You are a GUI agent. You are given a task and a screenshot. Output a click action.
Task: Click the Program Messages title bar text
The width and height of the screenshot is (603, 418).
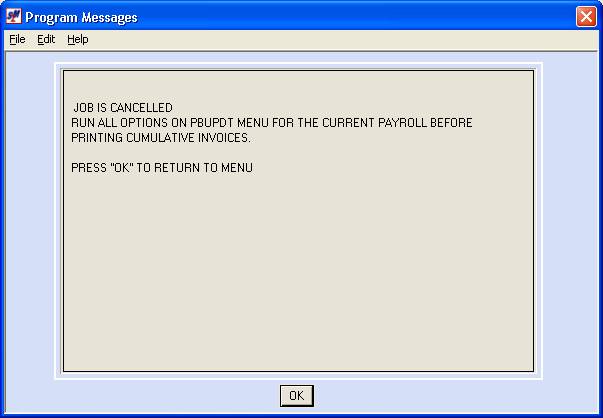tap(81, 17)
